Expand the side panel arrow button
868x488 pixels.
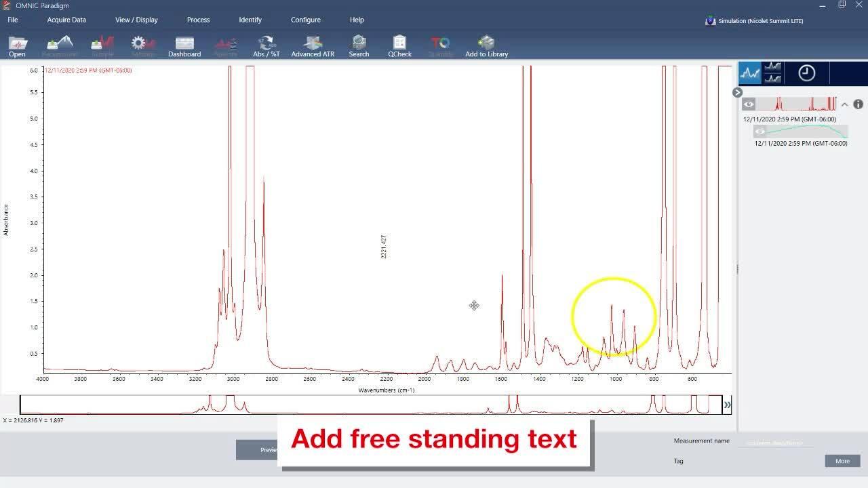736,92
